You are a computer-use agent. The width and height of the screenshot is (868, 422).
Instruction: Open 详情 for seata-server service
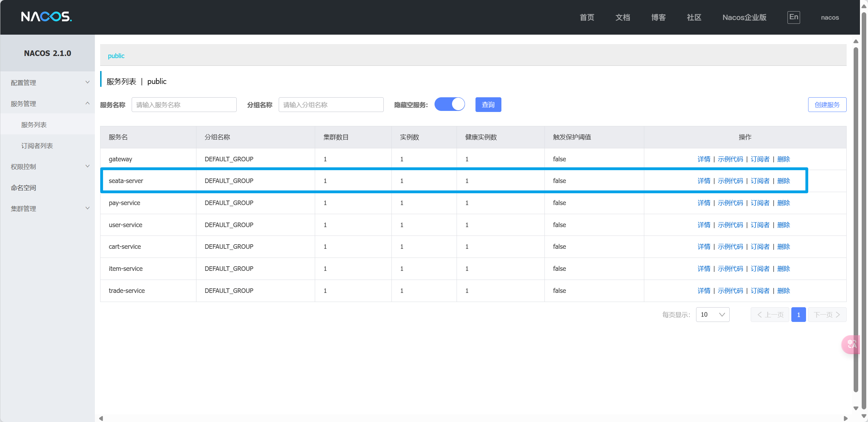point(704,181)
